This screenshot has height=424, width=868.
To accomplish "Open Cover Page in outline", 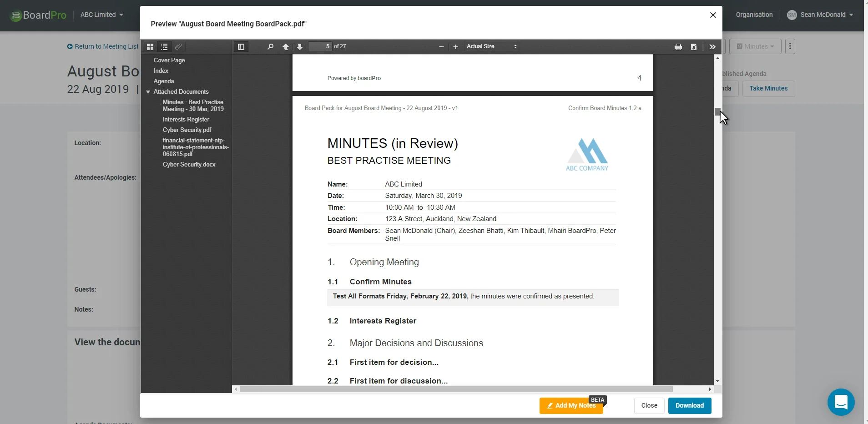I will [169, 60].
